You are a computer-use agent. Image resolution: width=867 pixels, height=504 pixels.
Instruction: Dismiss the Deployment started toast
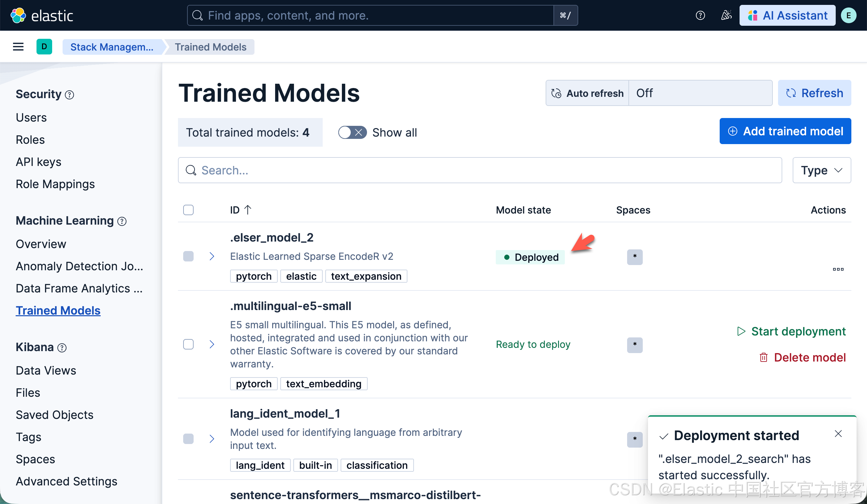(838, 434)
